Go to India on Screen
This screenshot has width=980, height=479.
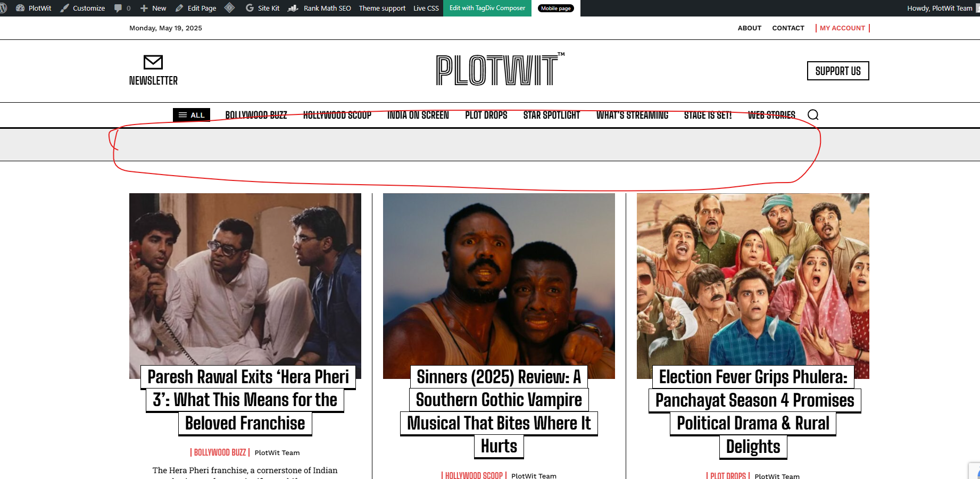418,115
